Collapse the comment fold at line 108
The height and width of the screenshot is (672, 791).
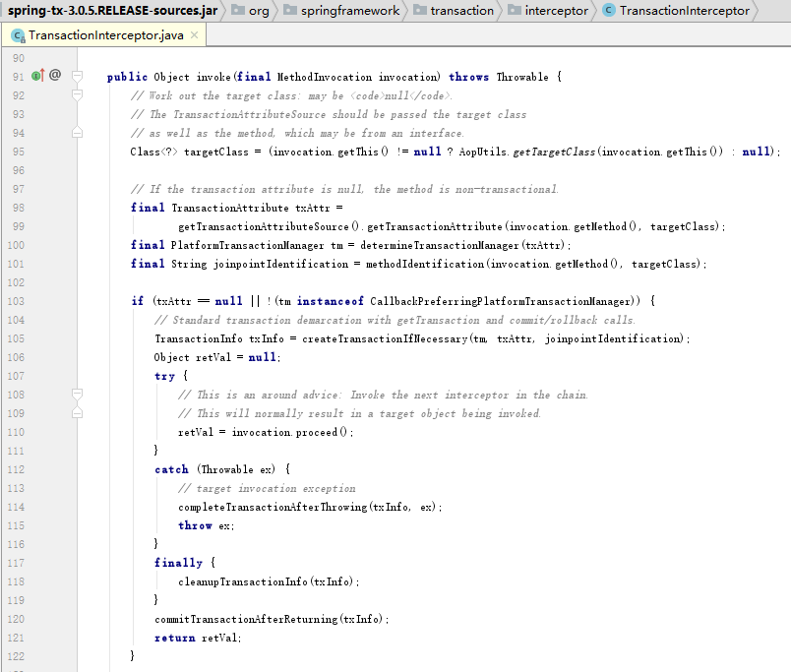77,394
